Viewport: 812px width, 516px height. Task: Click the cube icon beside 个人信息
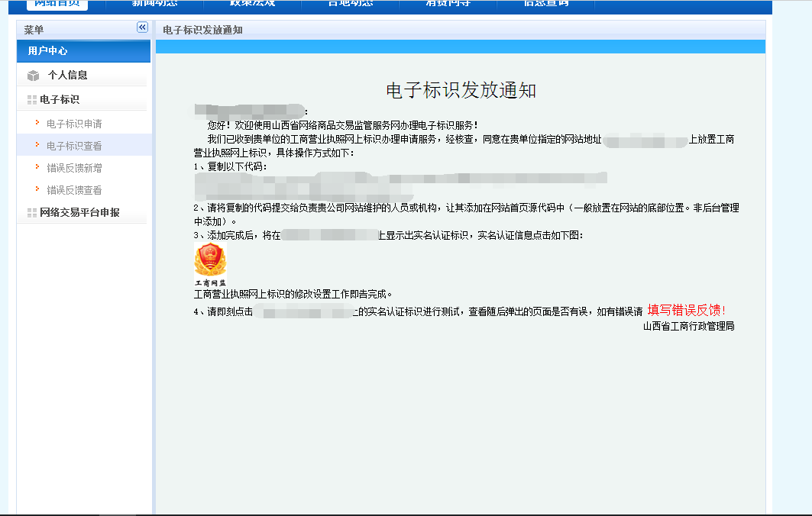[x=33, y=76]
